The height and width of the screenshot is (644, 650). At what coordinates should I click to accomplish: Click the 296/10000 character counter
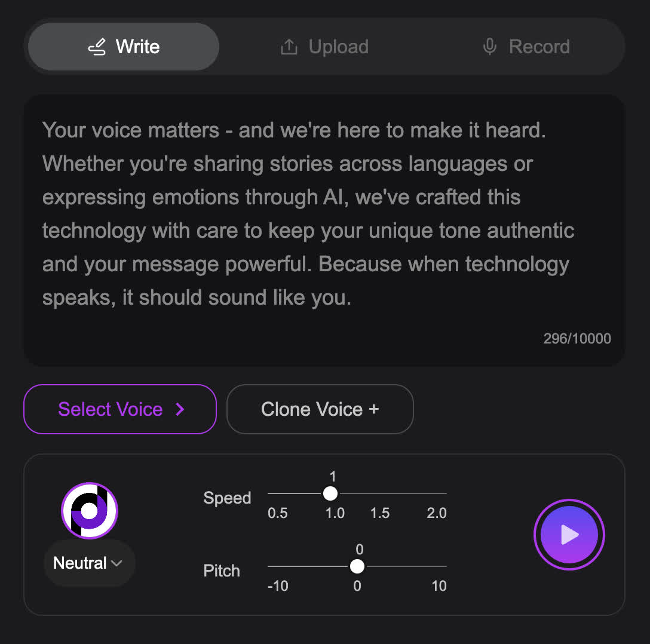577,339
